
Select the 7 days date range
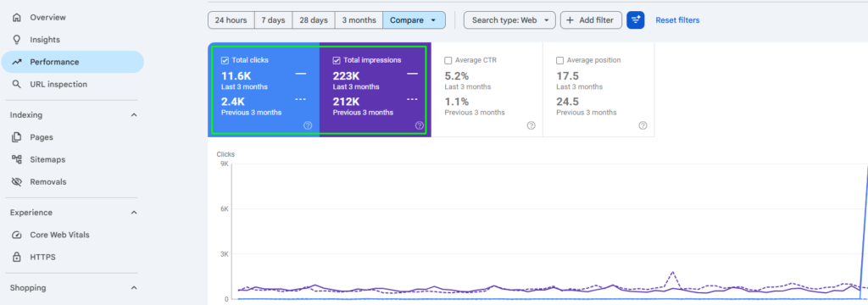coord(274,20)
